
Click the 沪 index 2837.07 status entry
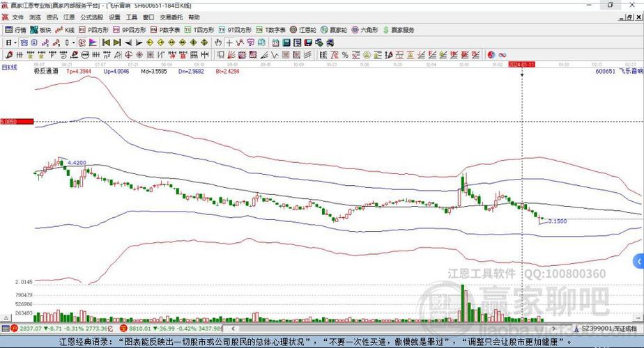click(61, 329)
